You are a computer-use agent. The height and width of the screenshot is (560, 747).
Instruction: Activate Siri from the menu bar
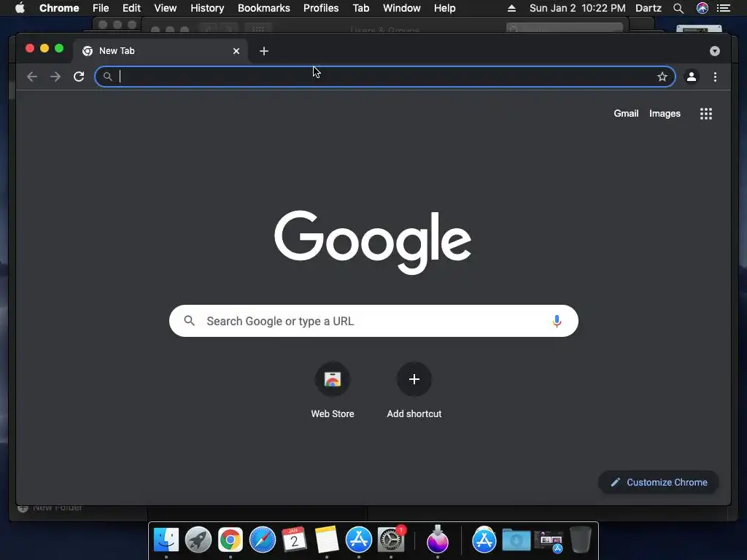pyautogui.click(x=703, y=8)
